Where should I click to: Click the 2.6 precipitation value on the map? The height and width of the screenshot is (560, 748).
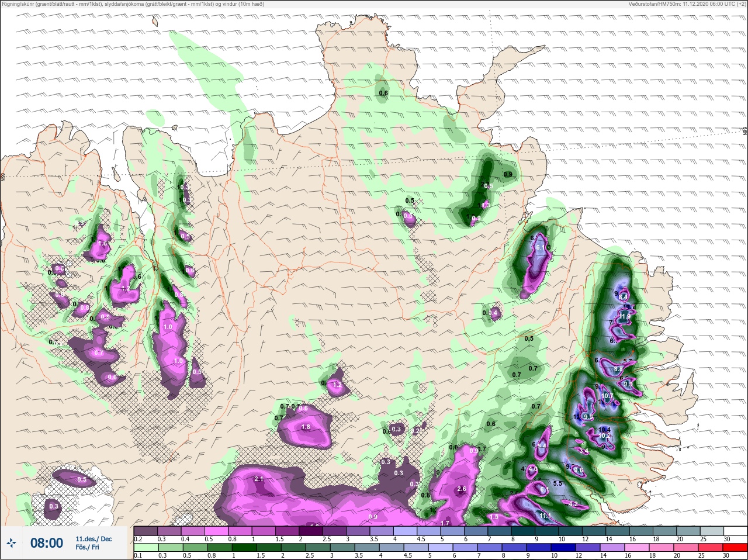tap(462, 489)
